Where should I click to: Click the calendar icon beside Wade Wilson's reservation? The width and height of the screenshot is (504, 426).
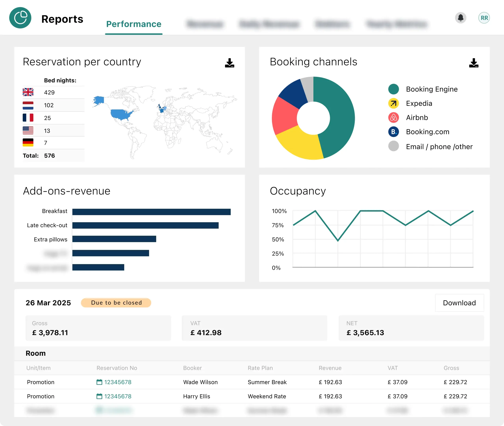(x=99, y=382)
